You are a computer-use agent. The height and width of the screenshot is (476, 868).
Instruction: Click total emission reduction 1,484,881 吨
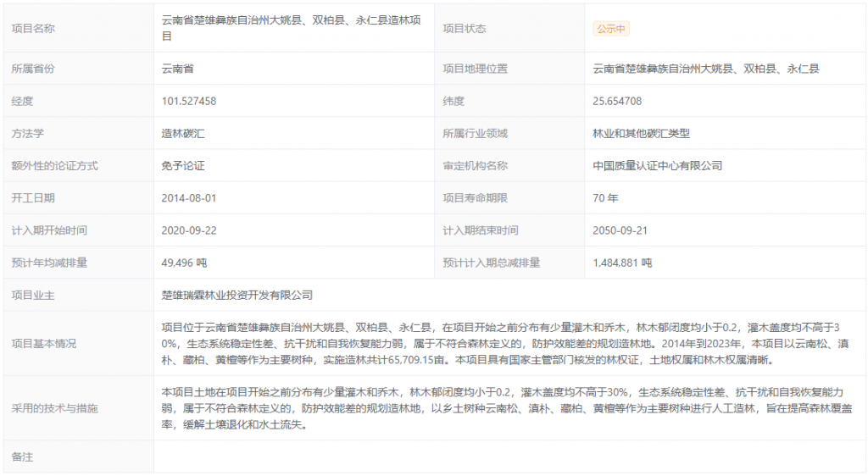(x=622, y=263)
